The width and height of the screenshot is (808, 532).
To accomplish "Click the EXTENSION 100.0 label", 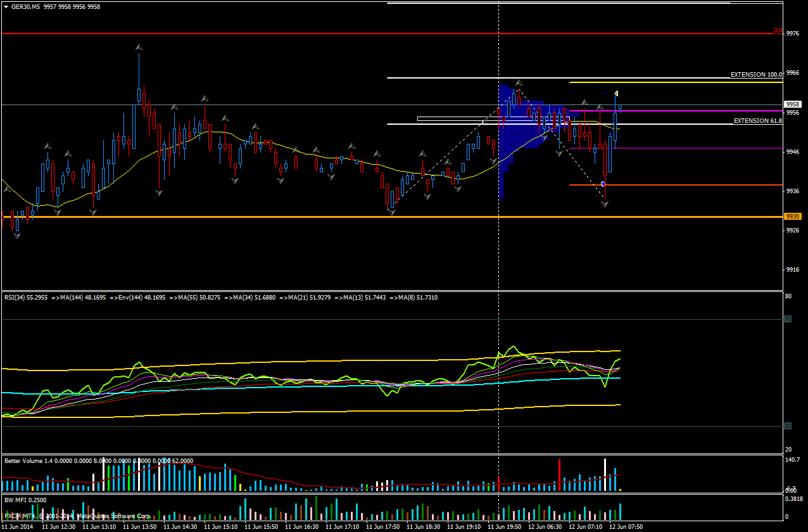I will coord(756,75).
